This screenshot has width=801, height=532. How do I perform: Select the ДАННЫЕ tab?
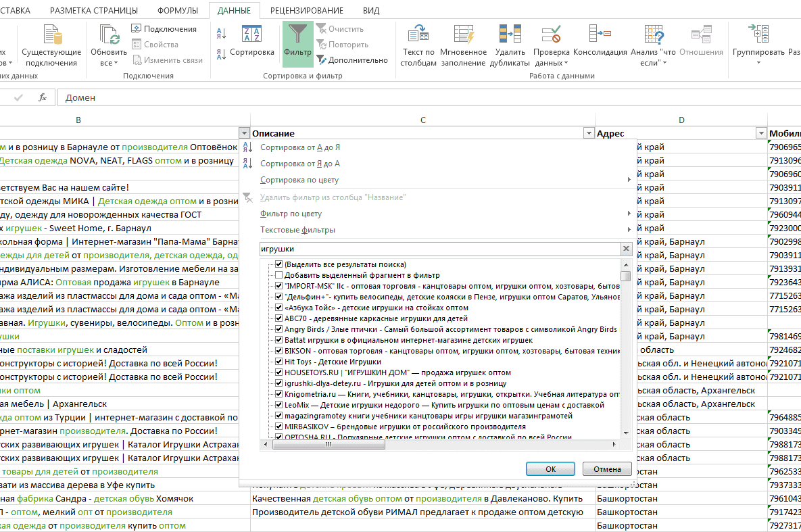tap(234, 10)
